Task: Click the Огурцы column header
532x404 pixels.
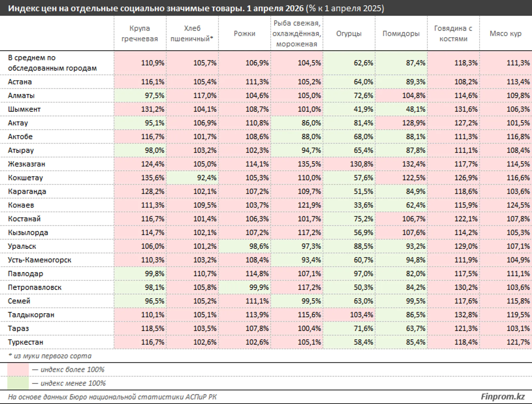Action: click(x=349, y=33)
